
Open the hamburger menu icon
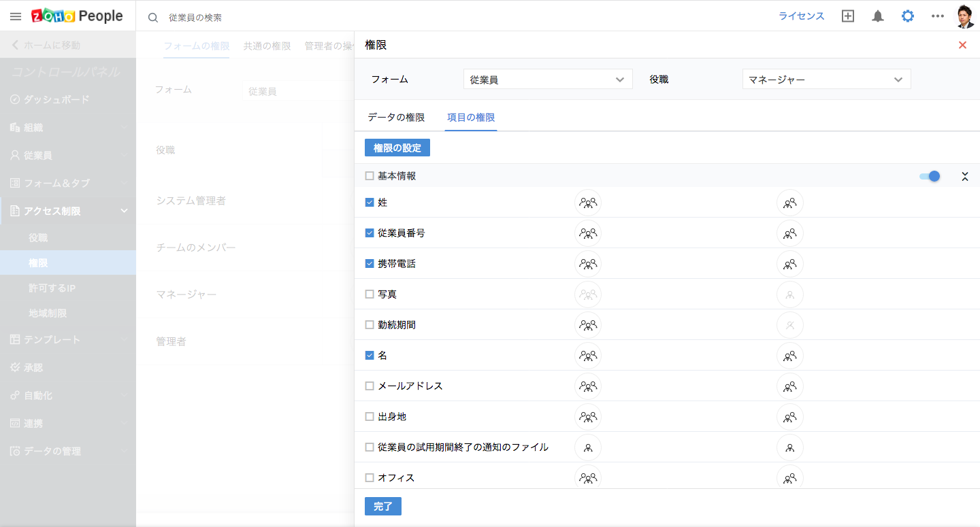click(15, 16)
